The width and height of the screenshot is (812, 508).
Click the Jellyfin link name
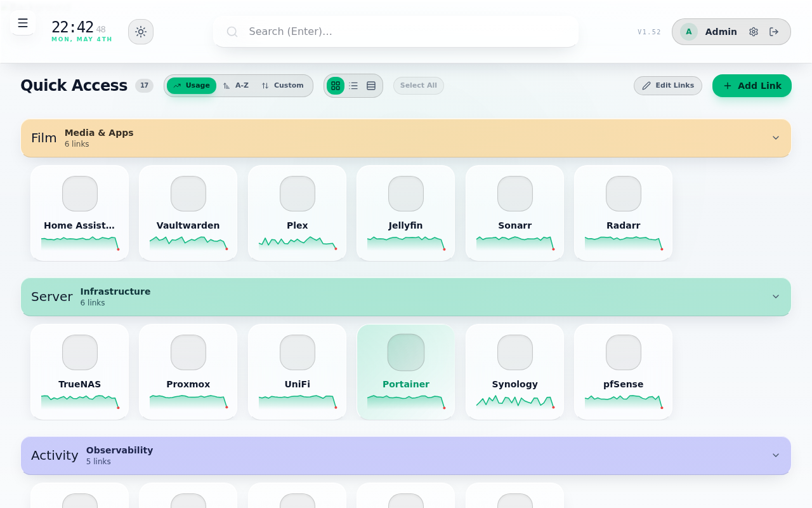tap(406, 225)
